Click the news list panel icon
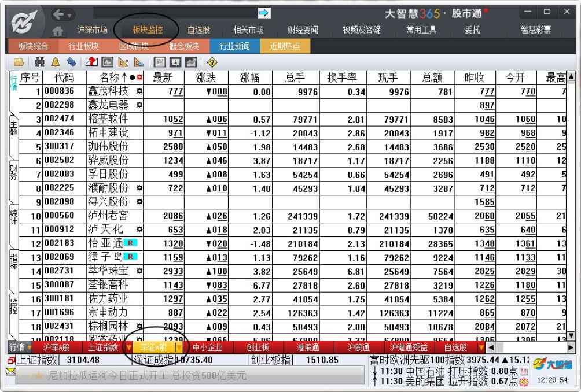Image resolution: width=581 pixels, height=392 pixels. click(160, 62)
